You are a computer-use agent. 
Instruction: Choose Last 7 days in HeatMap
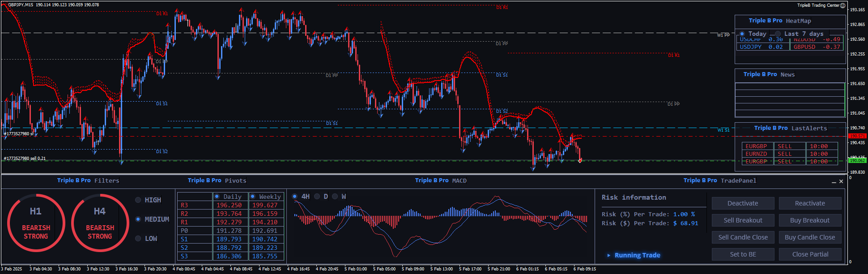click(778, 34)
